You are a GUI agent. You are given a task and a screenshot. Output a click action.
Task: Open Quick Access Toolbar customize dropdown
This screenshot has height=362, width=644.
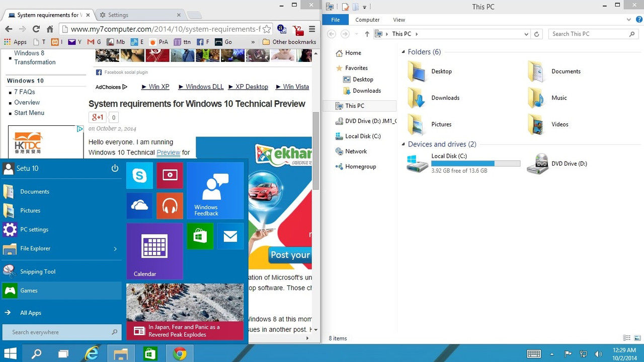pyautogui.click(x=364, y=7)
